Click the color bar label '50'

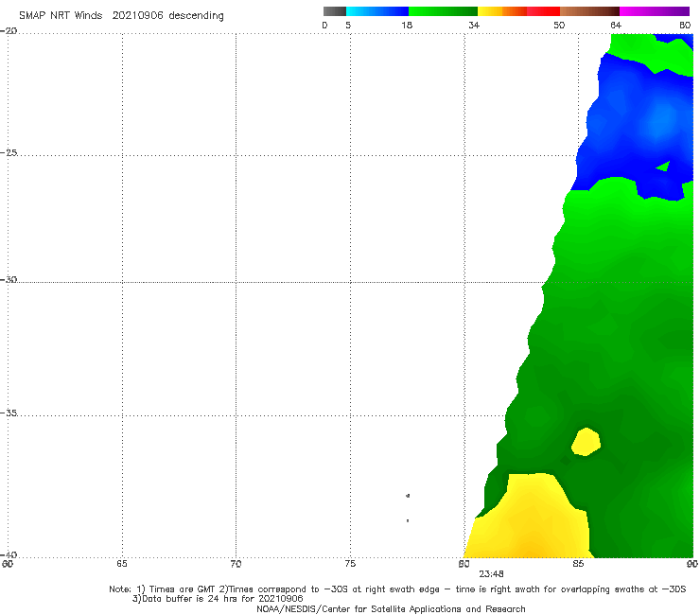(559, 25)
